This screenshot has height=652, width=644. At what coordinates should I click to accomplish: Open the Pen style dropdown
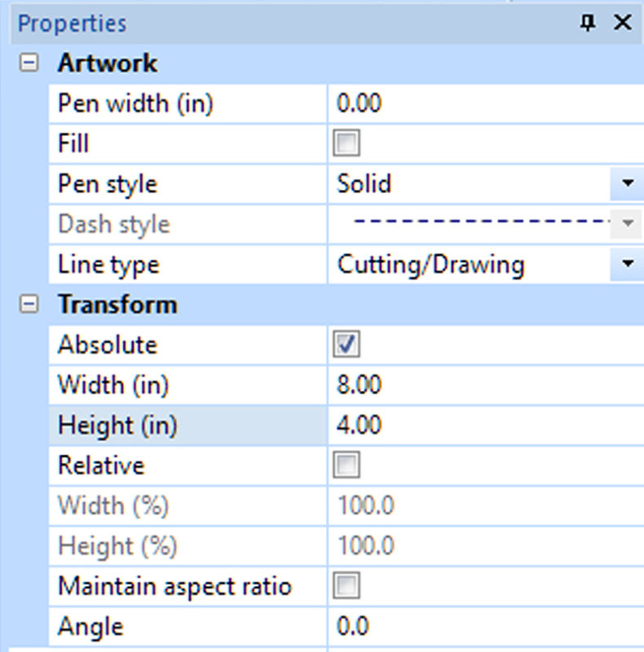(x=626, y=184)
